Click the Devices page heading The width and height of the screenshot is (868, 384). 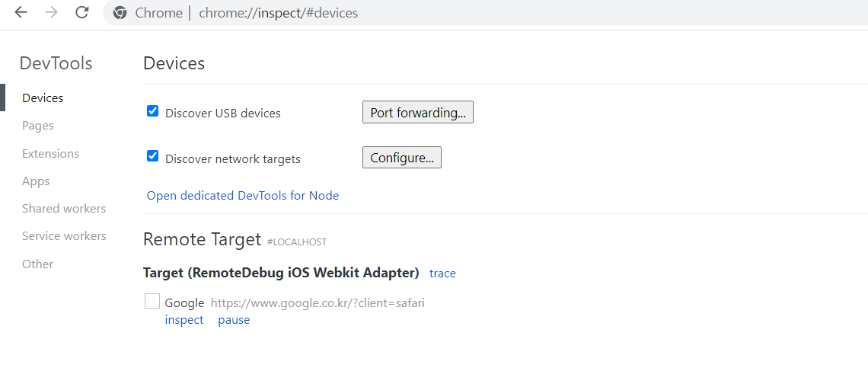174,63
